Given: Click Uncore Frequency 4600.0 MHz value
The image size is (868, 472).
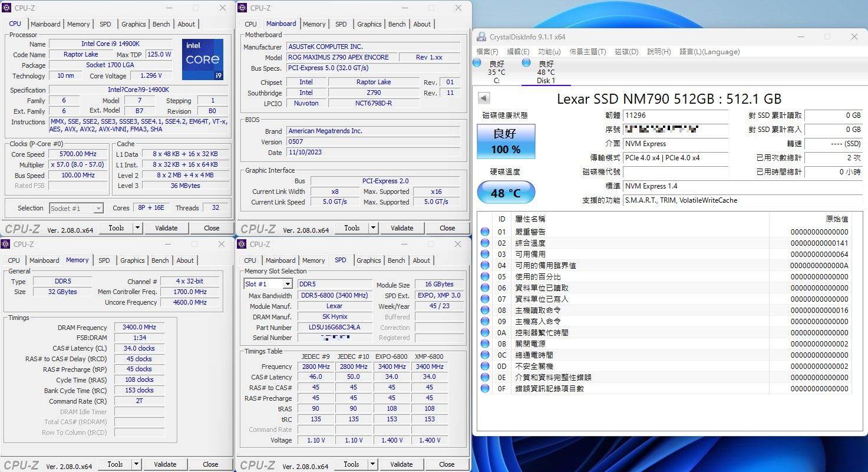Looking at the screenshot, I should (190, 302).
